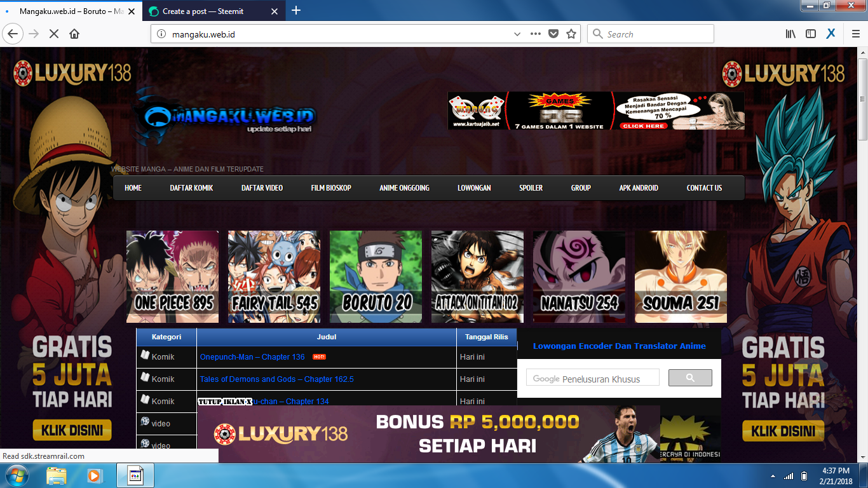Close the bottom ad with TUTUP IKLAN X
This screenshot has width=868, height=488.
pyautogui.click(x=225, y=401)
